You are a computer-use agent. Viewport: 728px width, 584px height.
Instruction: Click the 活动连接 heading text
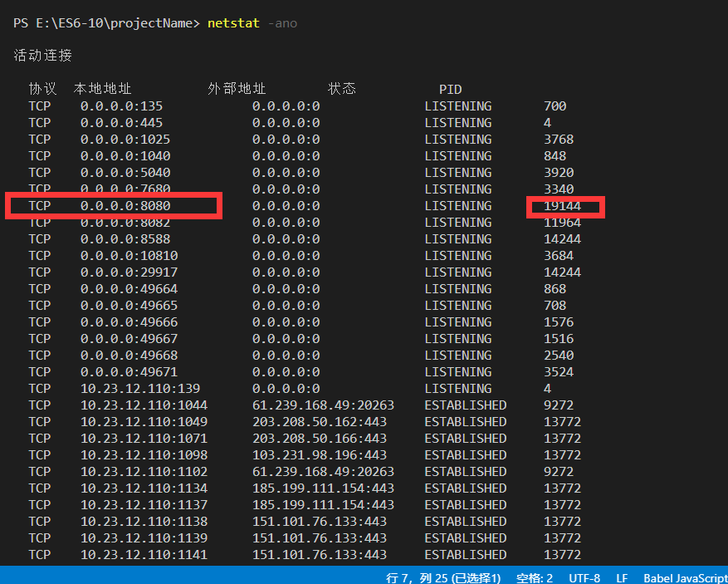pos(42,56)
